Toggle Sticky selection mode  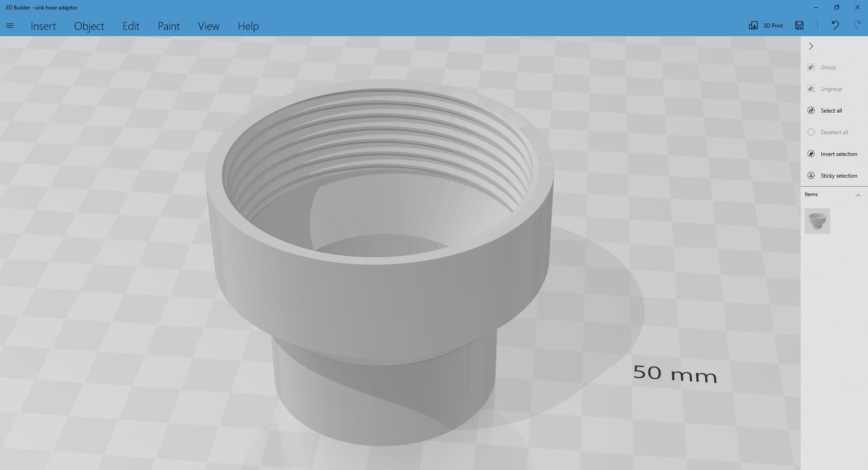[811, 176]
